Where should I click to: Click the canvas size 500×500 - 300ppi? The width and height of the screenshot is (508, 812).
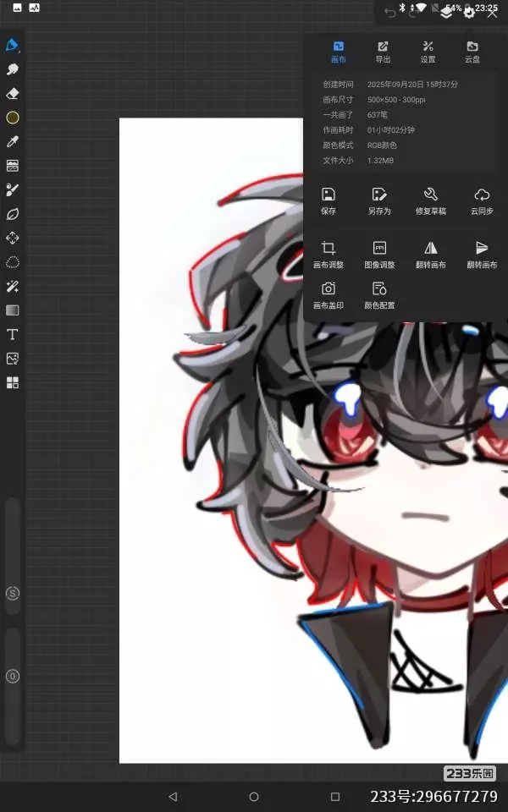click(x=396, y=100)
